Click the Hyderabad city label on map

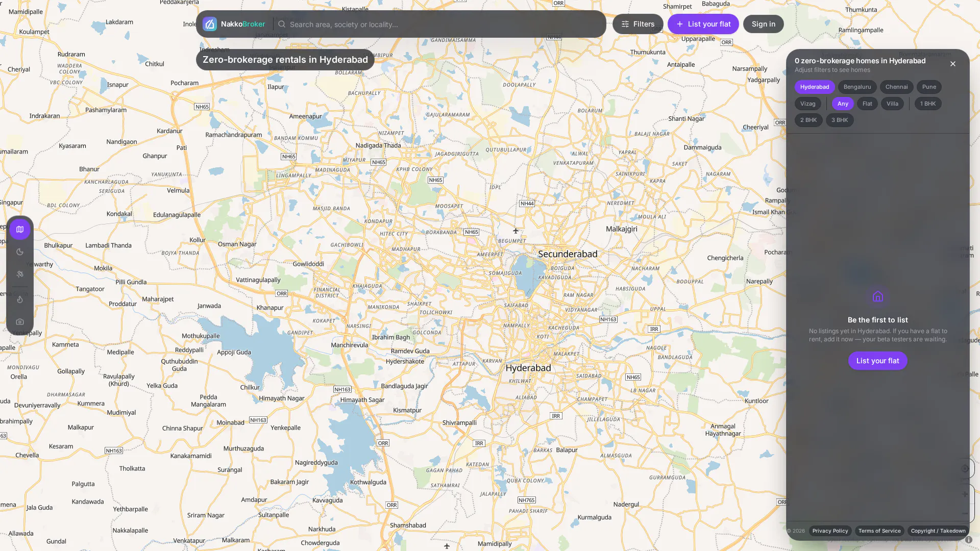pos(528,368)
